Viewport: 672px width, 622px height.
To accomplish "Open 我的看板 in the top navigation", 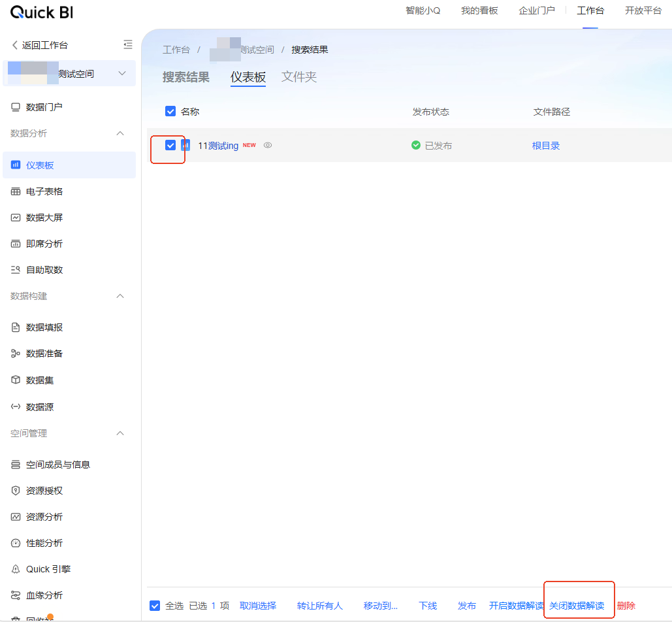I will click(x=479, y=10).
